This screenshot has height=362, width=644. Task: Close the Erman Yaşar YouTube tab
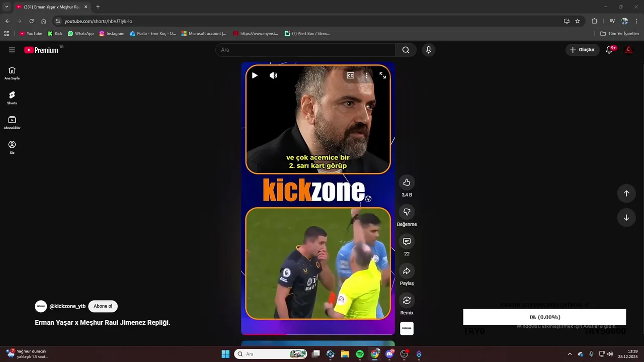pos(86,7)
